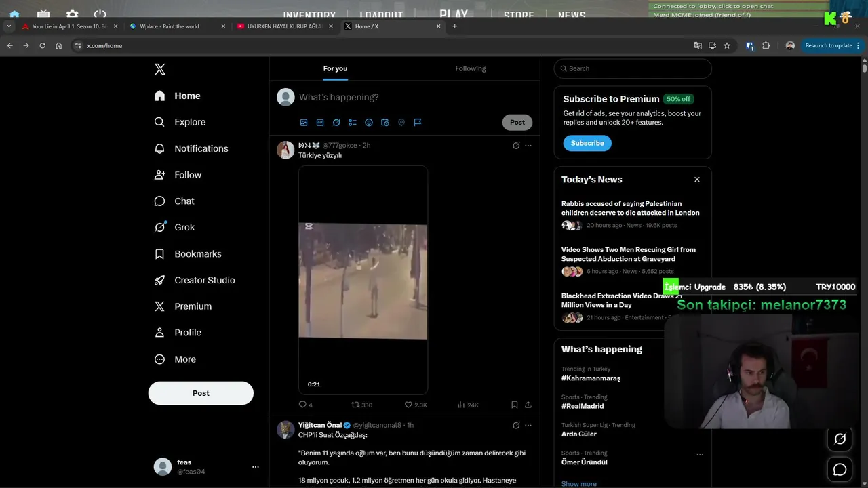This screenshot has width=868, height=488.
Task: Click the Grok enhance icon in composer
Action: (x=336, y=123)
